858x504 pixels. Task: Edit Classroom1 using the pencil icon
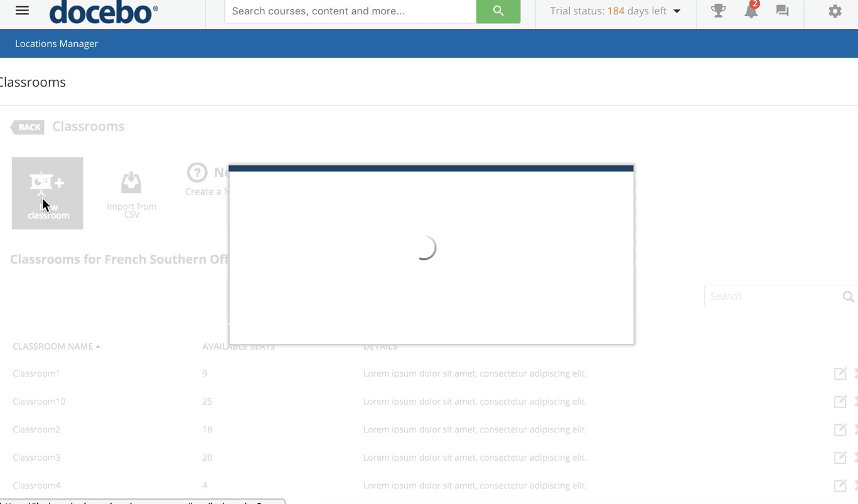tap(840, 374)
